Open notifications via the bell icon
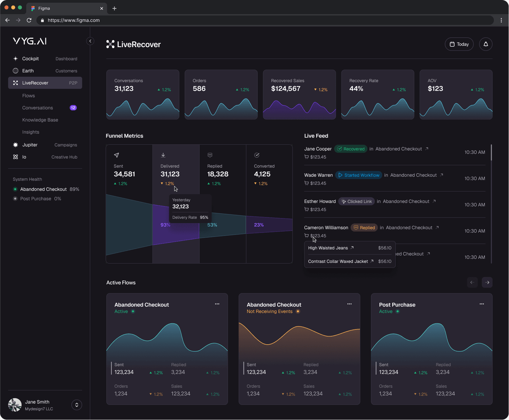The image size is (509, 420). [485, 44]
